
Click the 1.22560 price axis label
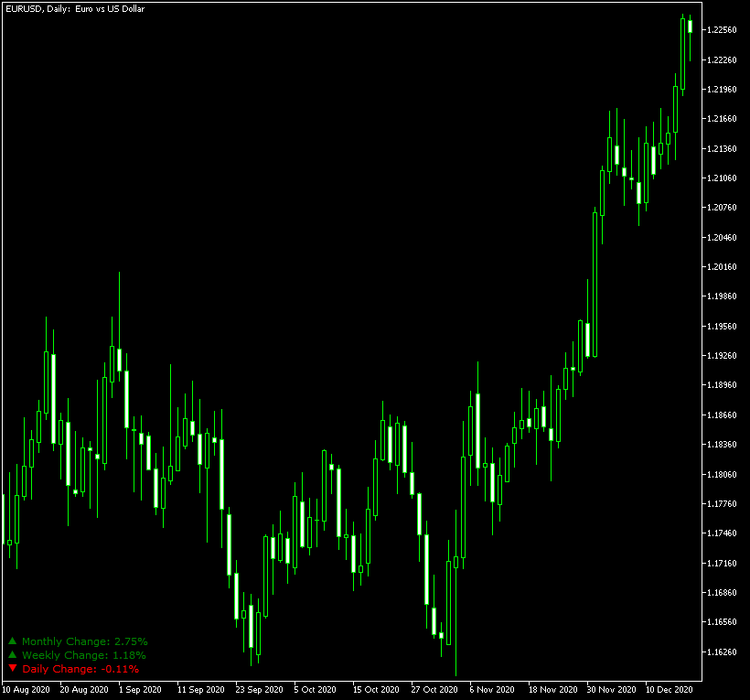[722, 30]
